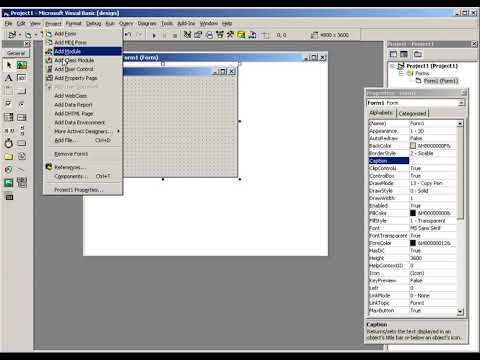The image size is (480, 360).
Task: Select the Label control (letter A)
Action: click(9, 78)
